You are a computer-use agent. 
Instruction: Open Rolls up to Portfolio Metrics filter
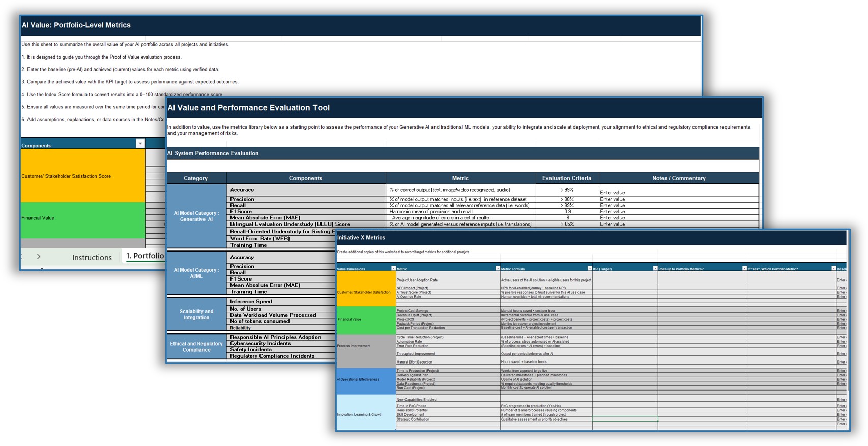click(744, 268)
